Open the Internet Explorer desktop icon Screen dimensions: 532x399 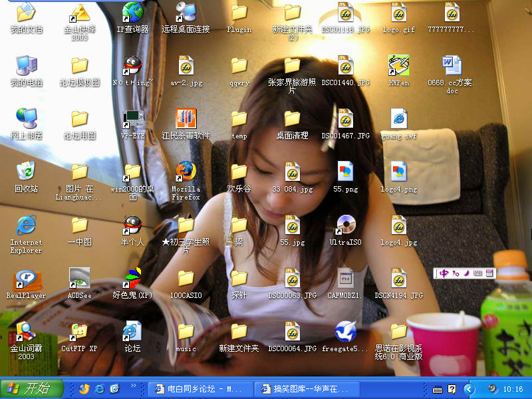(x=26, y=226)
